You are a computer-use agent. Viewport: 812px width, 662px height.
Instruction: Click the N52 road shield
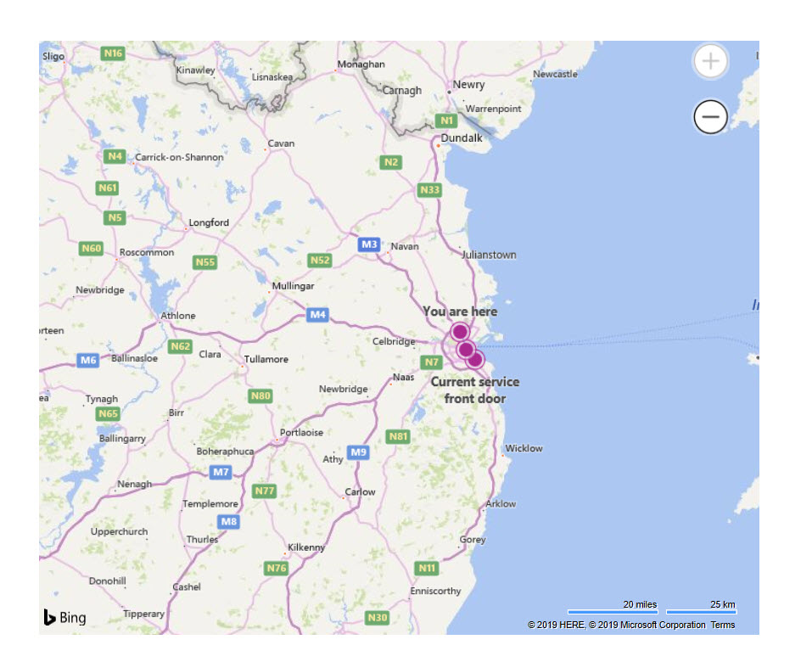tap(320, 260)
